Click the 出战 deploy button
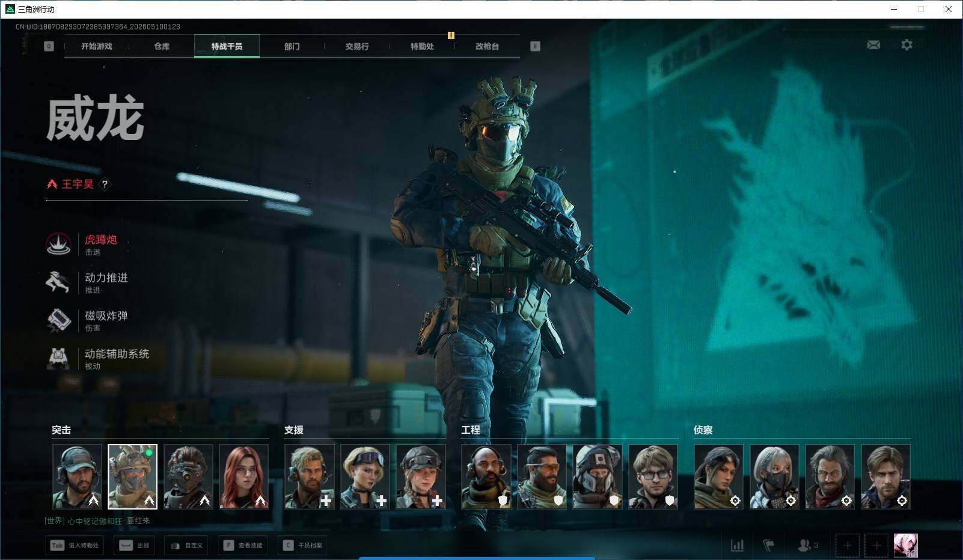Screen dimensions: 963x560 [x=134, y=546]
